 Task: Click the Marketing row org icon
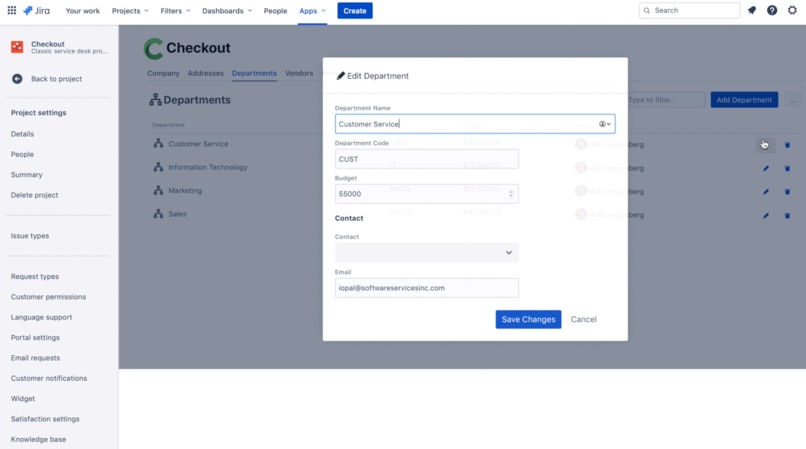(x=158, y=190)
